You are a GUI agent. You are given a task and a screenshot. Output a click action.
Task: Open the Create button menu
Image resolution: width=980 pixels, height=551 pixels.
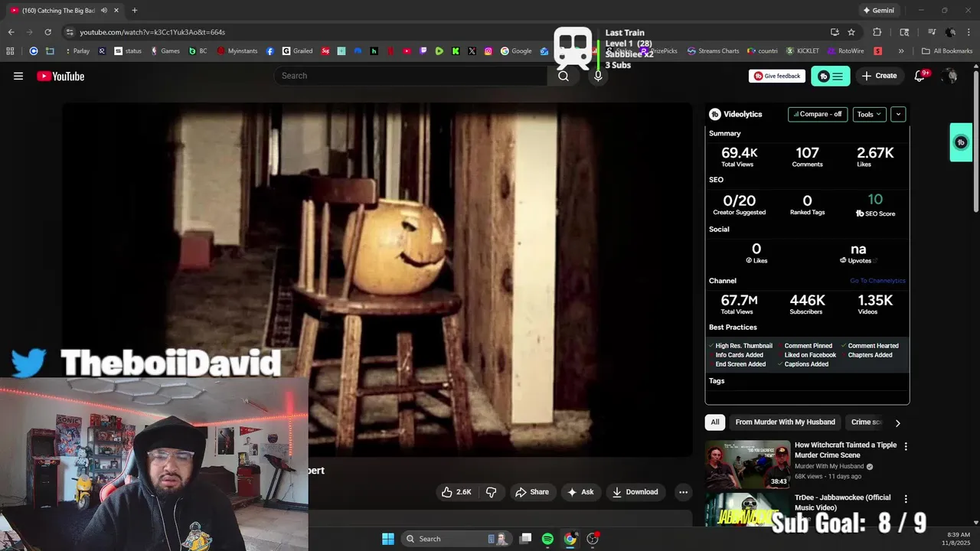pos(879,76)
